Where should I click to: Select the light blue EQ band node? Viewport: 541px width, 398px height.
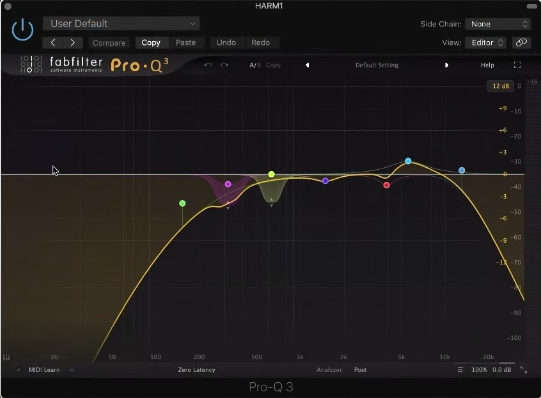click(x=408, y=161)
